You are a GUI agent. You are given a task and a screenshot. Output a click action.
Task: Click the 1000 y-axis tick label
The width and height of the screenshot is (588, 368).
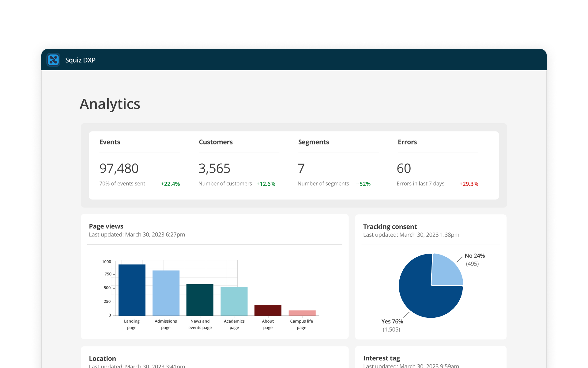pos(107,262)
